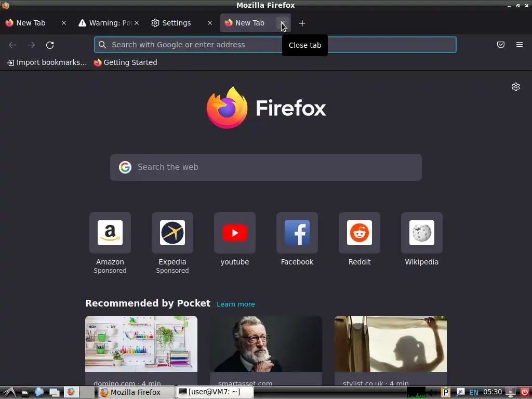Image resolution: width=532 pixels, height=399 pixels.
Task: Click the lock screen monitor tray icon
Action: (510, 393)
